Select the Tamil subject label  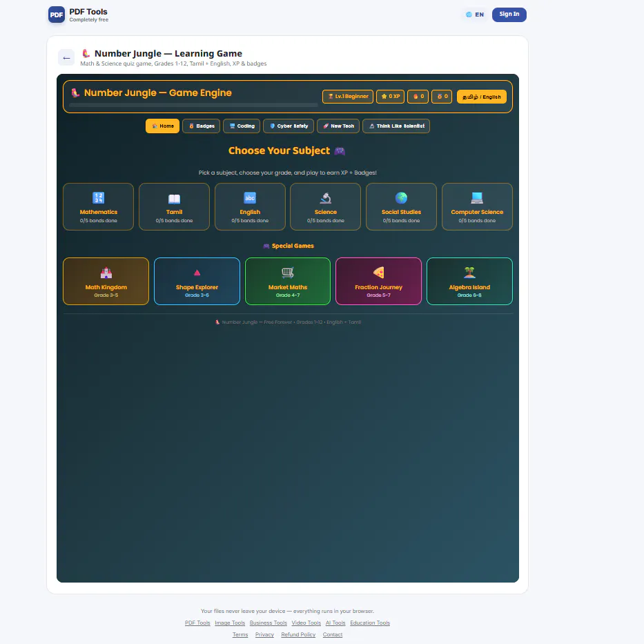pos(174,212)
